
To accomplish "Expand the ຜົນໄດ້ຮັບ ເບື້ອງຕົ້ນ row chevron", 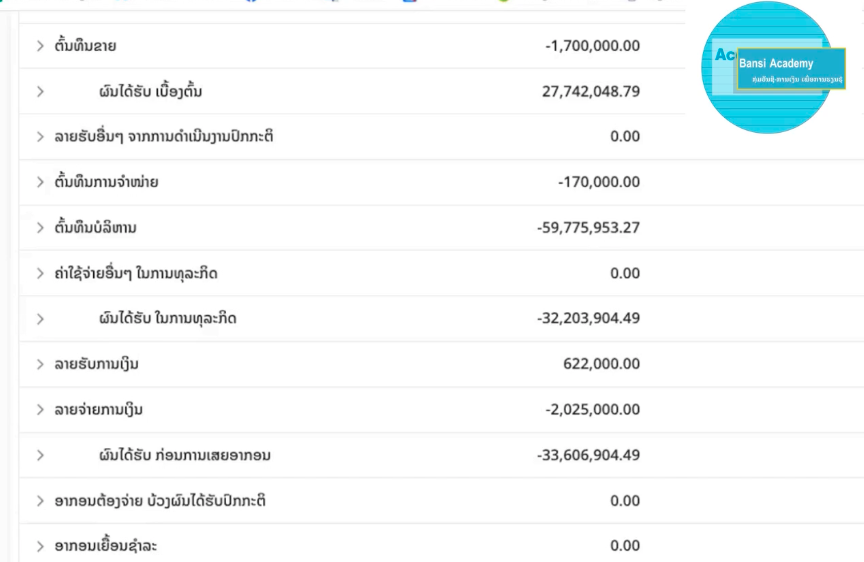I will tap(40, 91).
